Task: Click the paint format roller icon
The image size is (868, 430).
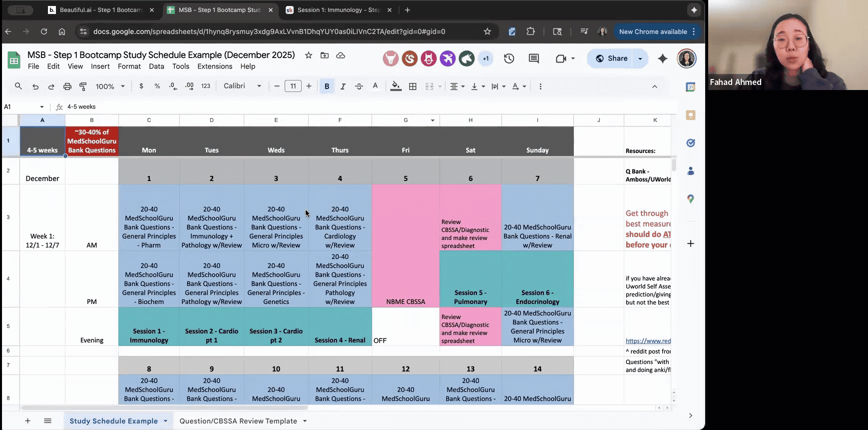Action: tap(83, 86)
